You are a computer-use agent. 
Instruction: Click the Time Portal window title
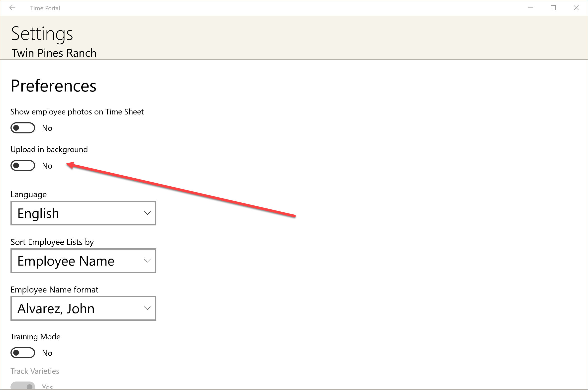click(x=45, y=8)
